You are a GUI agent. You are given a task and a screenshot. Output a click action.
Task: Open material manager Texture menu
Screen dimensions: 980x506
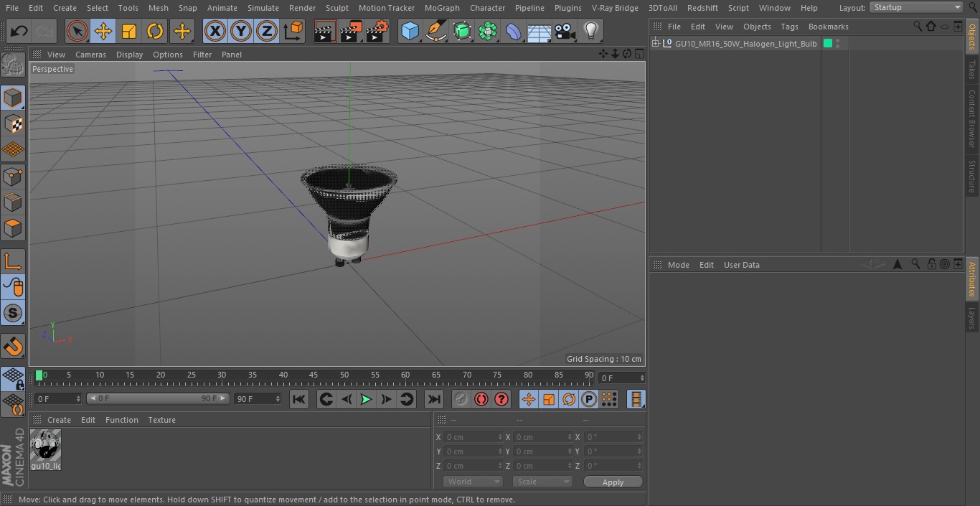pos(161,420)
